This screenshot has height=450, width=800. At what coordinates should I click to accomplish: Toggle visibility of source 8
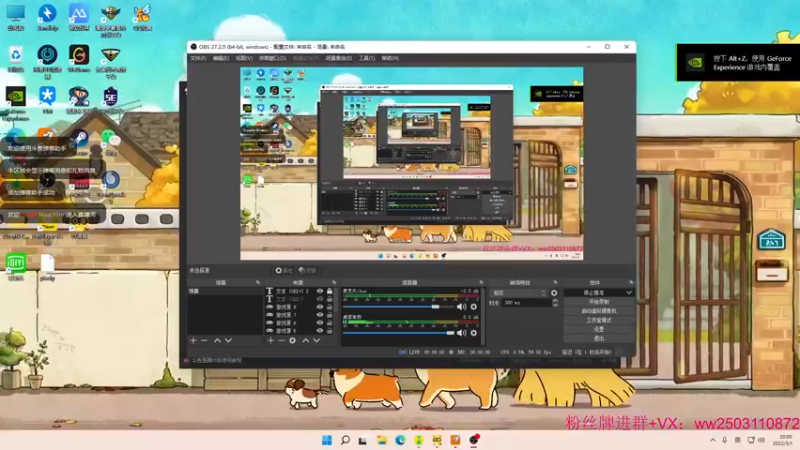click(x=320, y=307)
